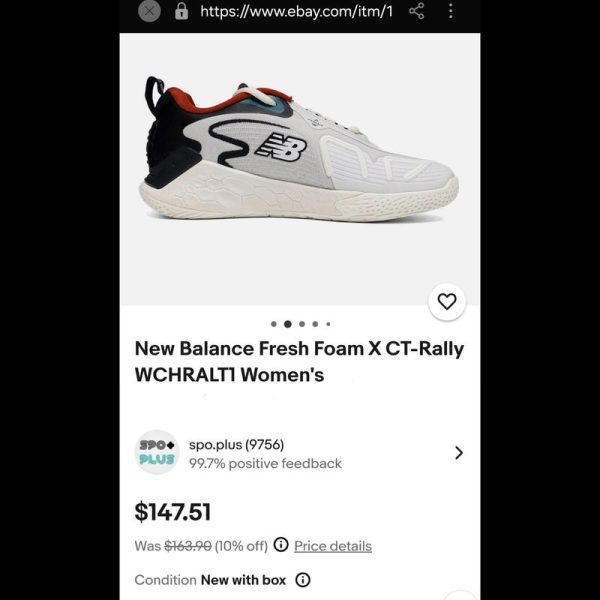
Task: Select the fifth, smallest carousel dot
Action: pyautogui.click(x=328, y=324)
